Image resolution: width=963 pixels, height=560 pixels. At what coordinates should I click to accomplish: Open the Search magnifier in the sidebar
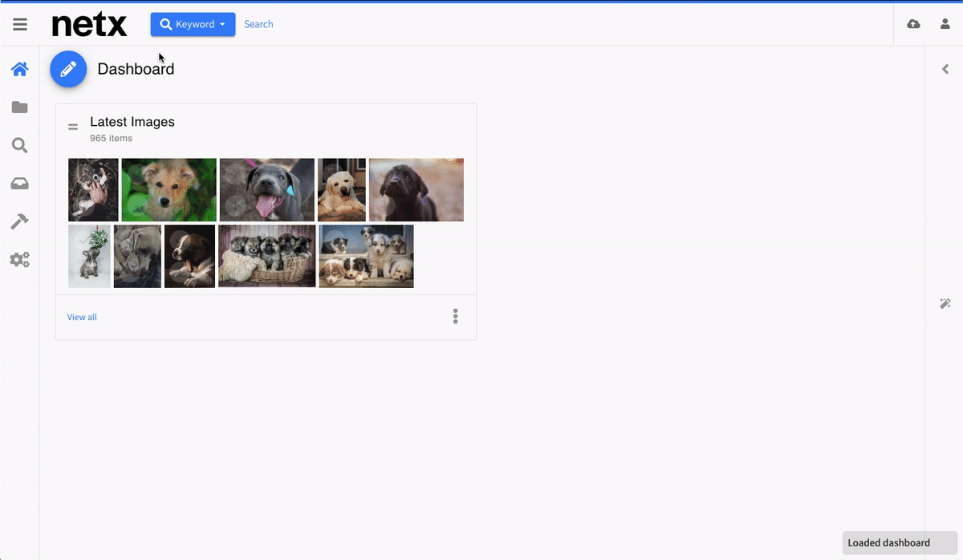(20, 145)
